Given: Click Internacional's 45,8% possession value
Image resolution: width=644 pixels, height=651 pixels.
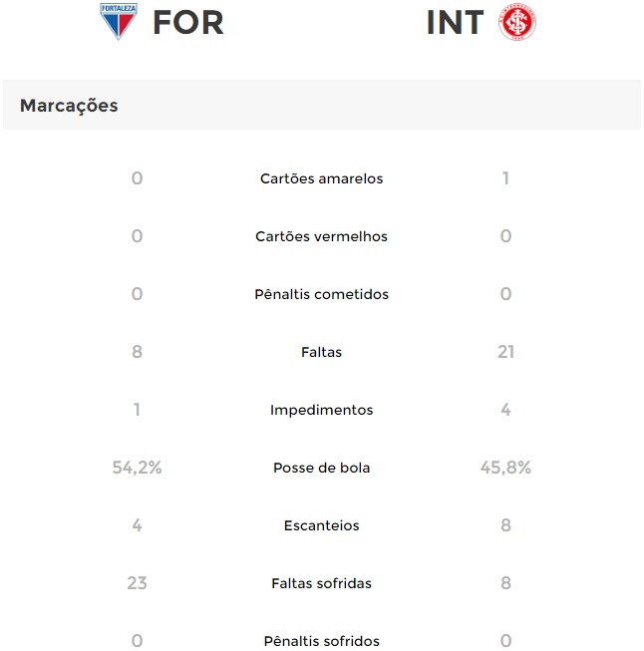Looking at the screenshot, I should coord(505,468).
